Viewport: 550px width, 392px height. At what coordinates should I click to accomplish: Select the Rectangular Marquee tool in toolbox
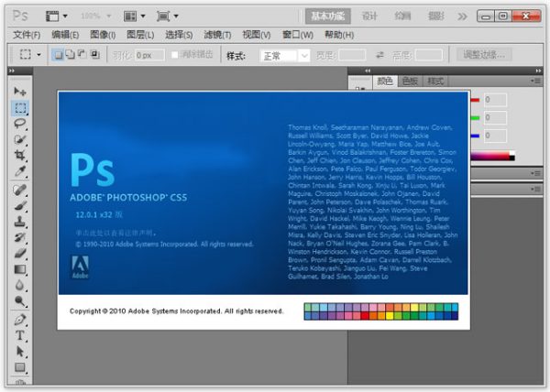pos(20,107)
